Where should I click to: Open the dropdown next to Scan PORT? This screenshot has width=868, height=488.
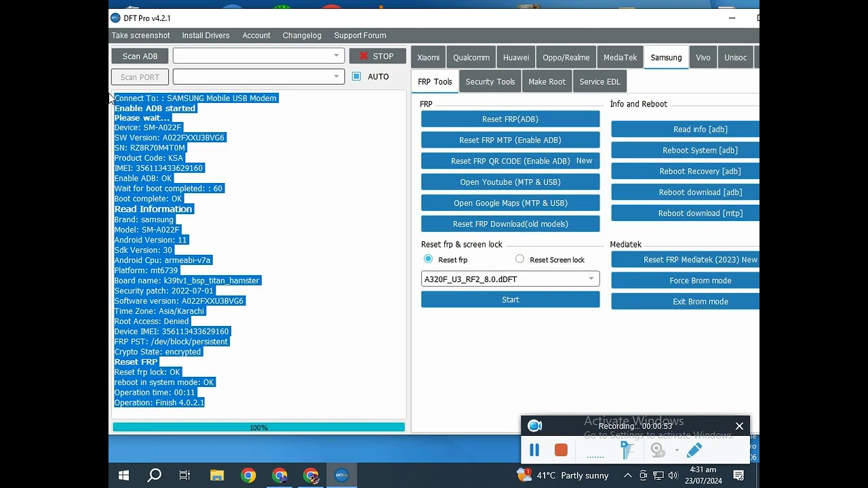pos(336,77)
